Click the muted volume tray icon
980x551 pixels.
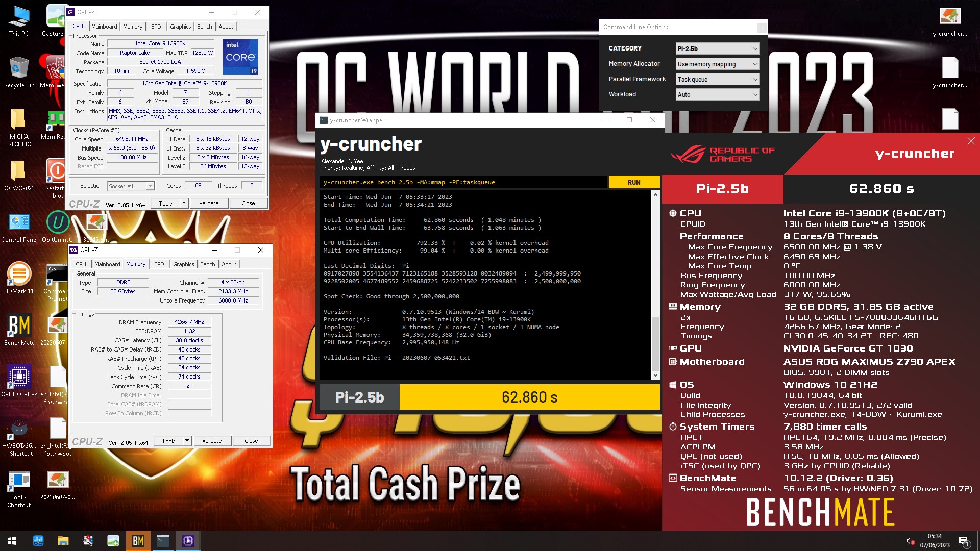[x=910, y=541]
